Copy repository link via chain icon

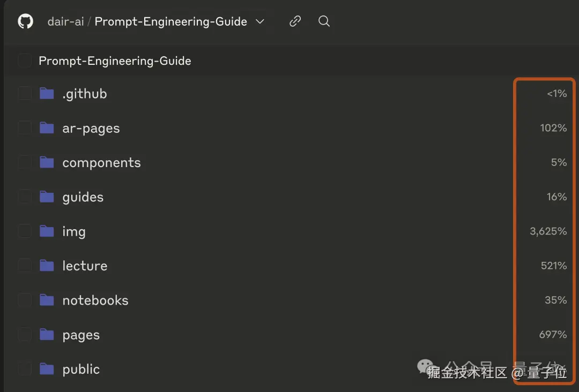coord(295,21)
